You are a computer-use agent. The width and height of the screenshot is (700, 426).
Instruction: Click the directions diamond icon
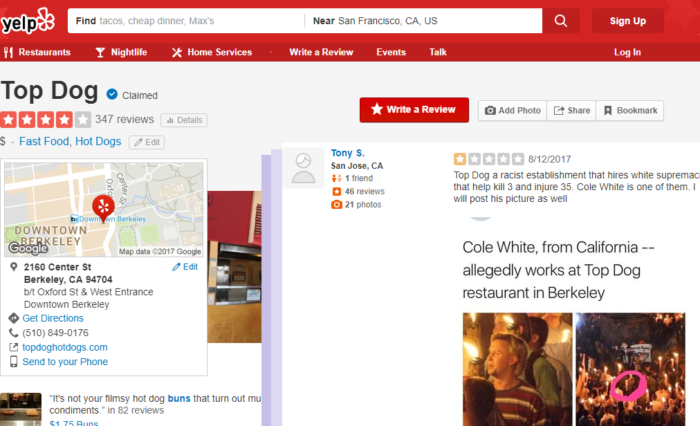pyautogui.click(x=13, y=318)
